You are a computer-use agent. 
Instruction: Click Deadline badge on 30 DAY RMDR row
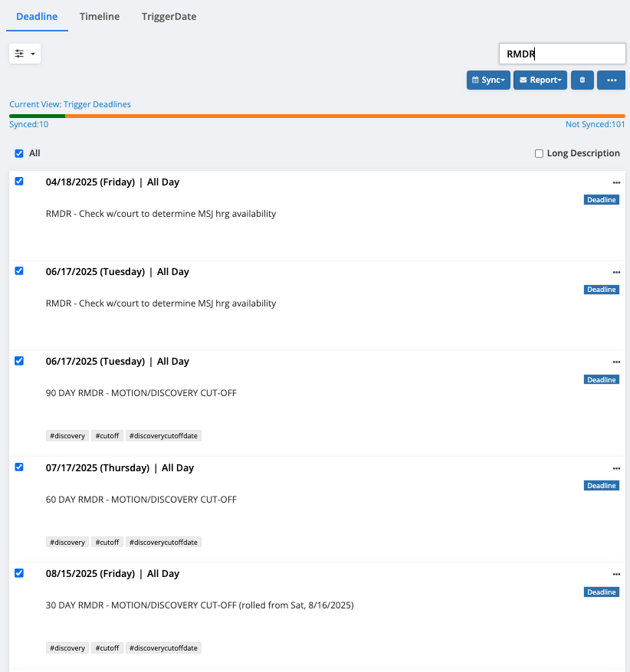tap(602, 592)
